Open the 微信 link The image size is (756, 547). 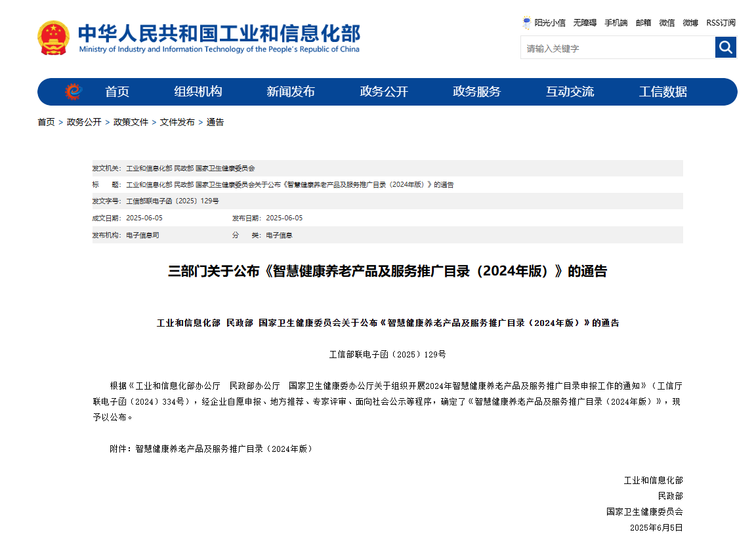click(x=667, y=23)
